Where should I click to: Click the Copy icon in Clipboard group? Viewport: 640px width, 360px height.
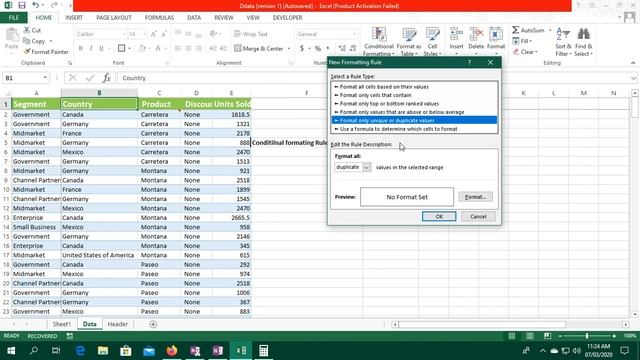point(27,41)
